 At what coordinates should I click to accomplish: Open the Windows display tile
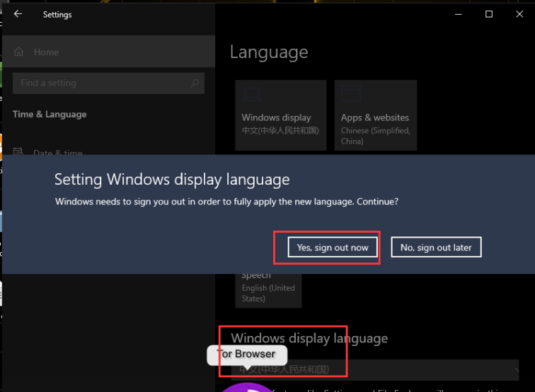[280, 115]
